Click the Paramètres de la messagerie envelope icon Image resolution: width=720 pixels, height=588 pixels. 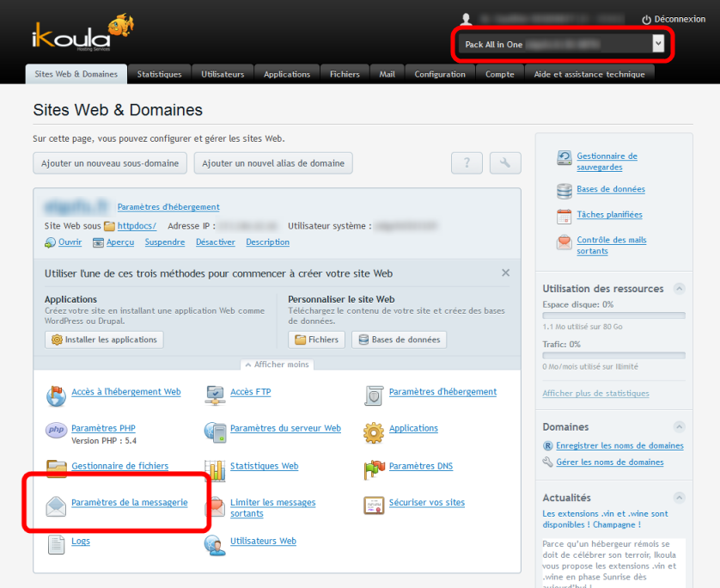pos(56,505)
